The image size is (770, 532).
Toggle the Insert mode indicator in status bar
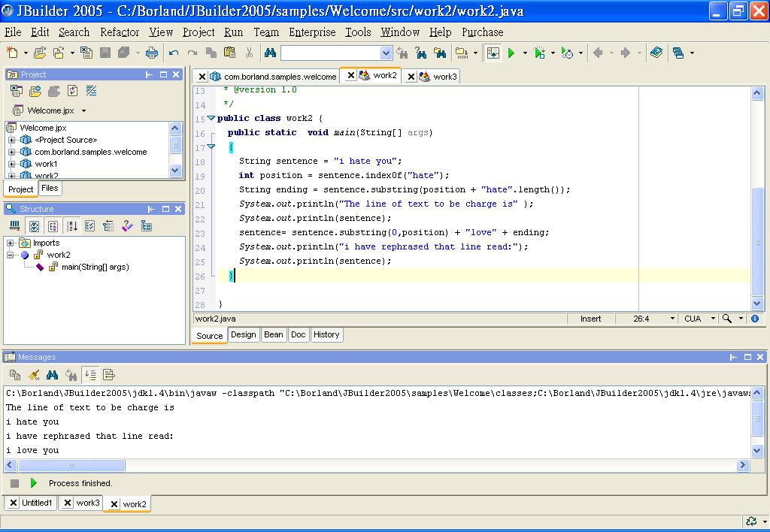[x=590, y=319]
